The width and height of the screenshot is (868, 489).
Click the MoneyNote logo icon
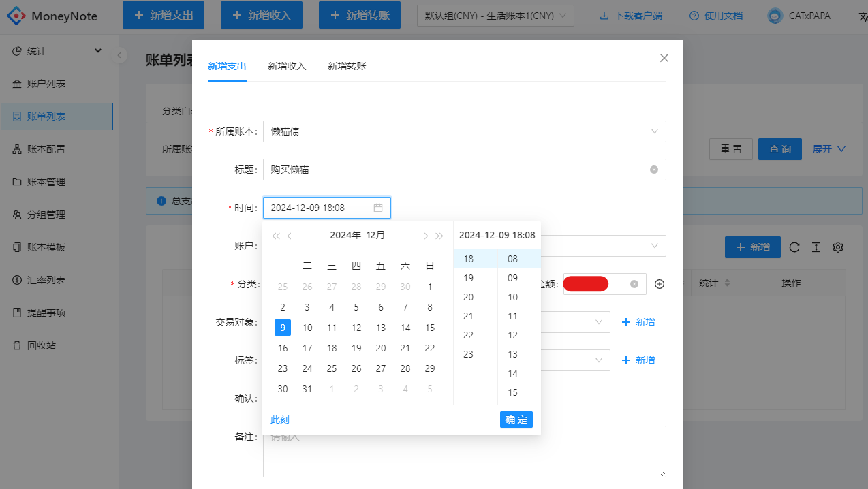(17, 16)
